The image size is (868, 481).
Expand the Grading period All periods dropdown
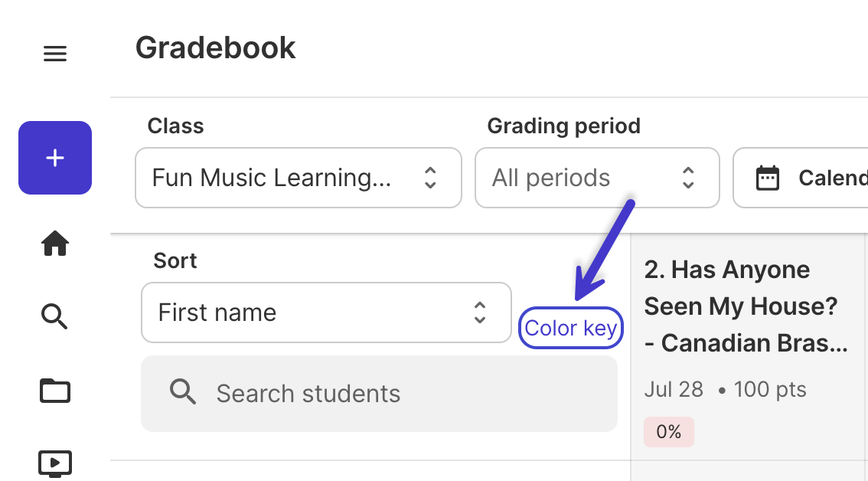(x=597, y=178)
